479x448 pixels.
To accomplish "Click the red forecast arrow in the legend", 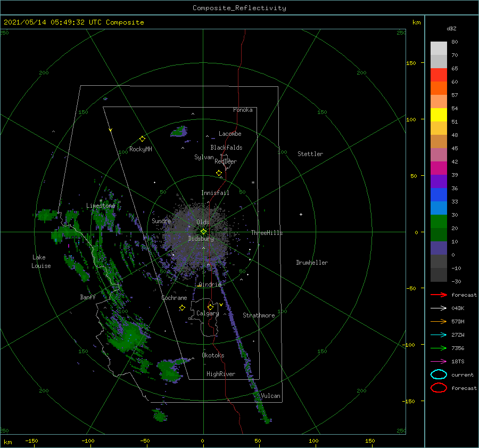I will click(439, 295).
